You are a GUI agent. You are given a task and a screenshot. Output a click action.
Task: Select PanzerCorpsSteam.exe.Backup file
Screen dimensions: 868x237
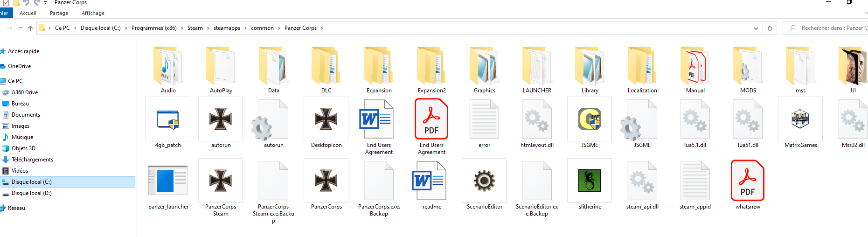[273, 191]
